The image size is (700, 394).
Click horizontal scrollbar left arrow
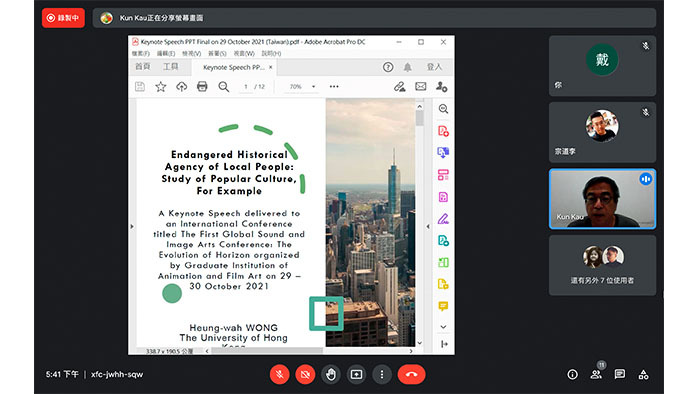coord(207,351)
